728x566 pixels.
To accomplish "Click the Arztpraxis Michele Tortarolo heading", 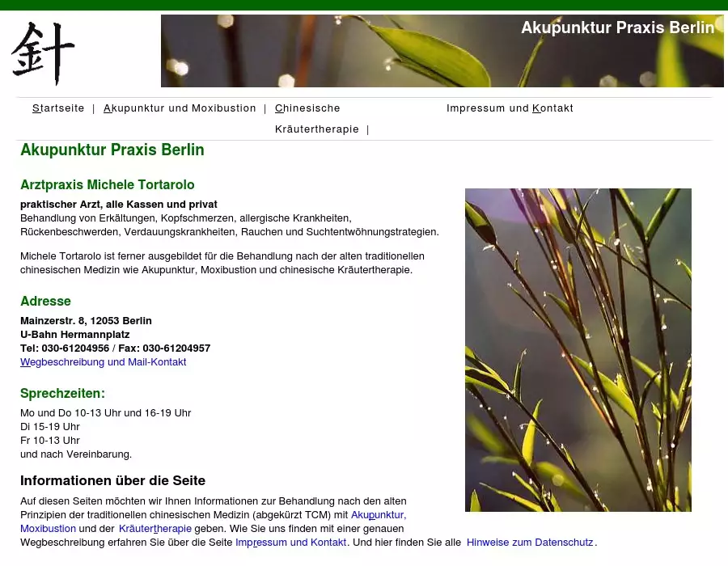I will [x=108, y=185].
